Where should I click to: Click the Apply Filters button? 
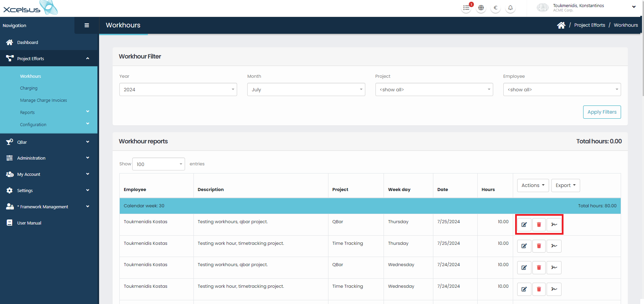coord(602,112)
